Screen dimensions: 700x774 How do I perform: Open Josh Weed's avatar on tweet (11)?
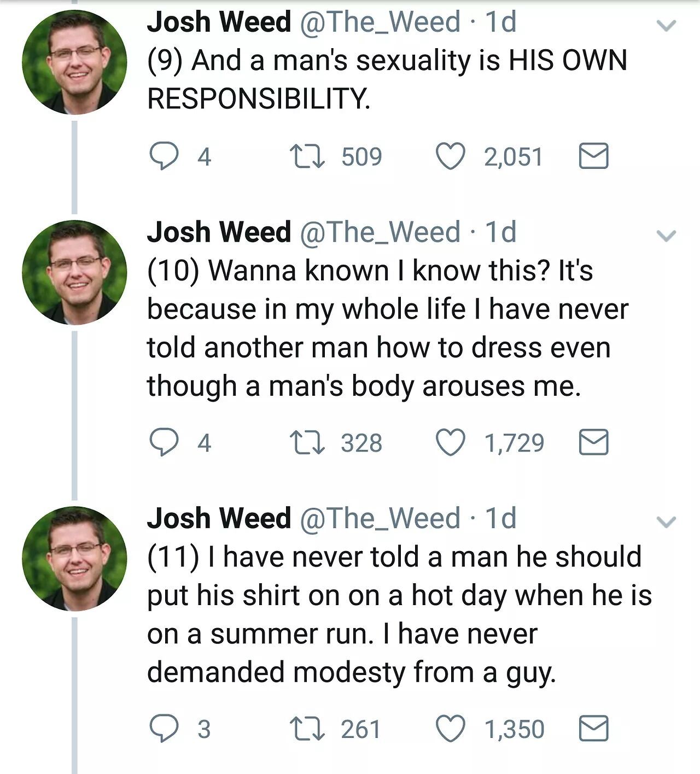pyautogui.click(x=74, y=558)
